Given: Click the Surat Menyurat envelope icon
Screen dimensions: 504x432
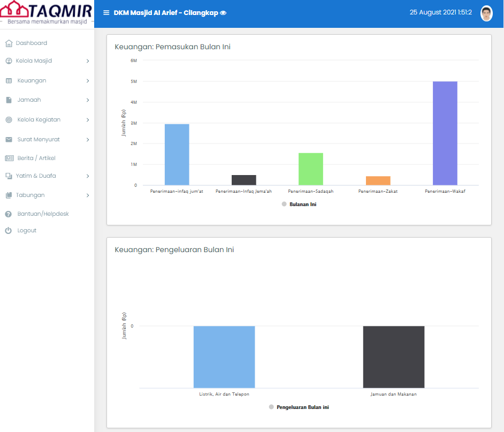Looking at the screenshot, I should [9, 140].
